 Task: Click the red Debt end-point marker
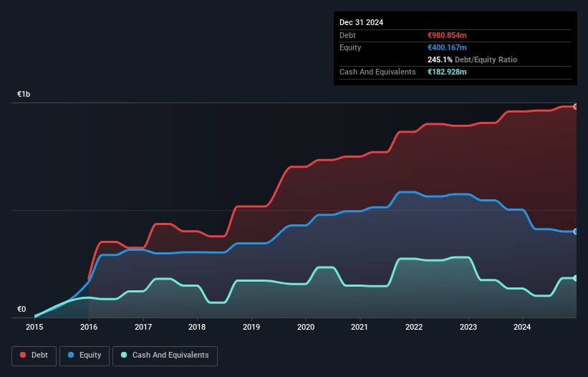pos(576,107)
